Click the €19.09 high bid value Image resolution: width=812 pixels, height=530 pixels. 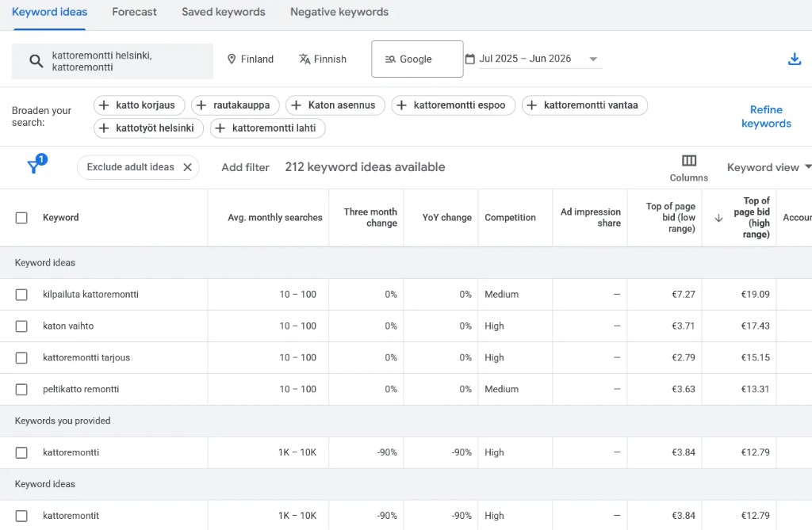[x=755, y=295]
